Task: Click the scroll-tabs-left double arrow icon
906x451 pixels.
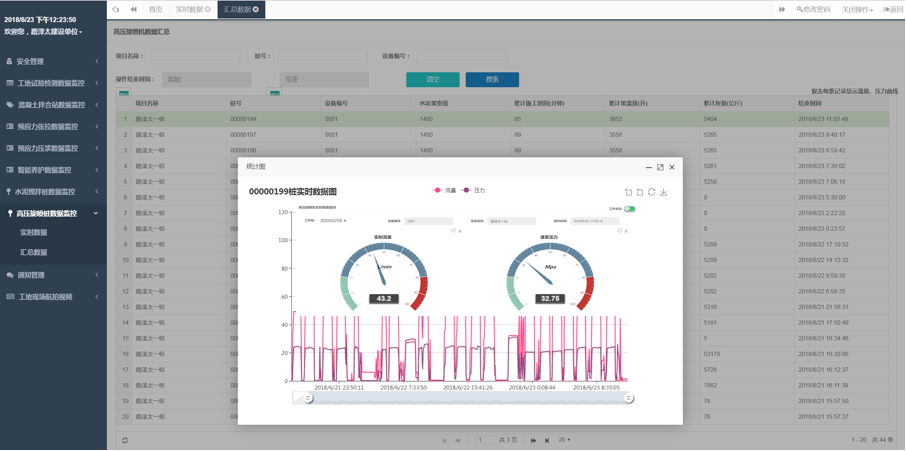Action: pyautogui.click(x=133, y=9)
